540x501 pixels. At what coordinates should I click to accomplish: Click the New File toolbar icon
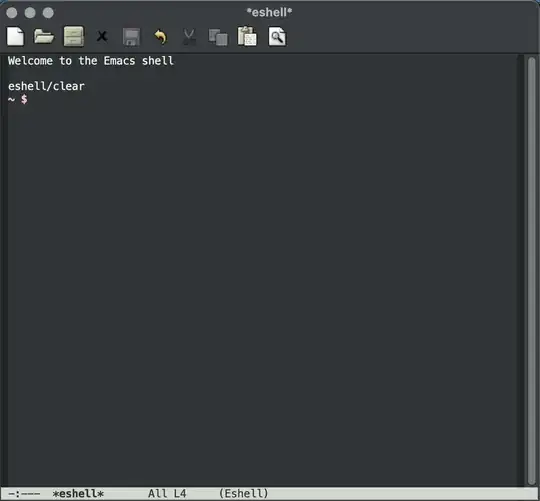pyautogui.click(x=15, y=36)
